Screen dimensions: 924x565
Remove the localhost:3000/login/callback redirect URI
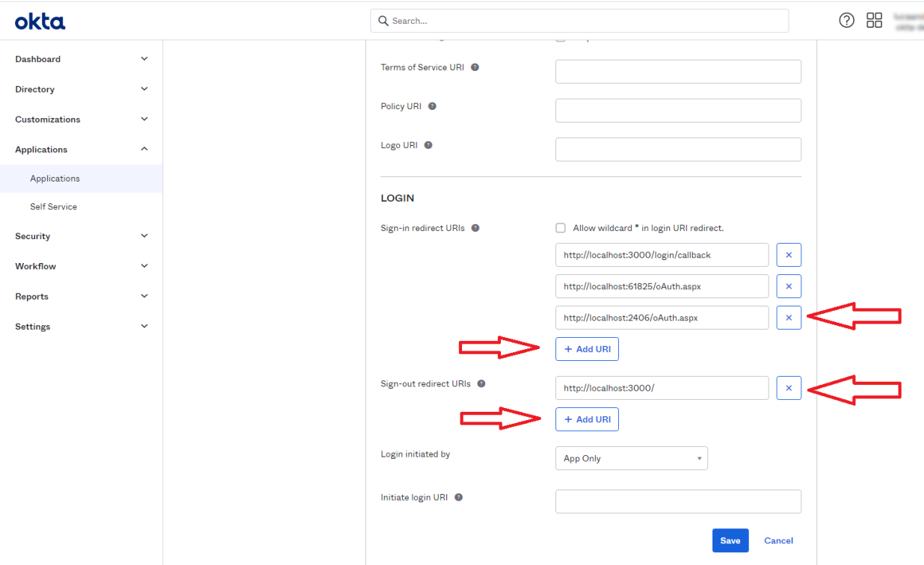789,255
